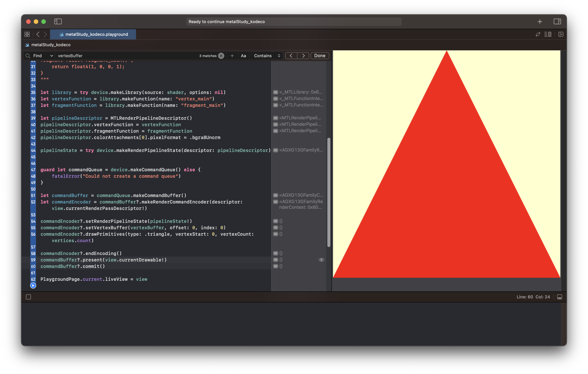Toggle Aa case sensitive matching
The width and height of the screenshot is (588, 374).
tap(243, 56)
